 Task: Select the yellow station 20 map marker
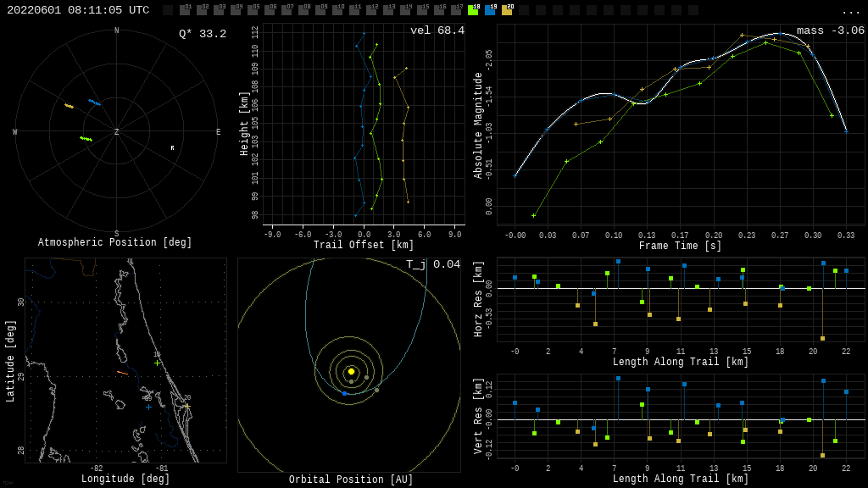pos(187,406)
